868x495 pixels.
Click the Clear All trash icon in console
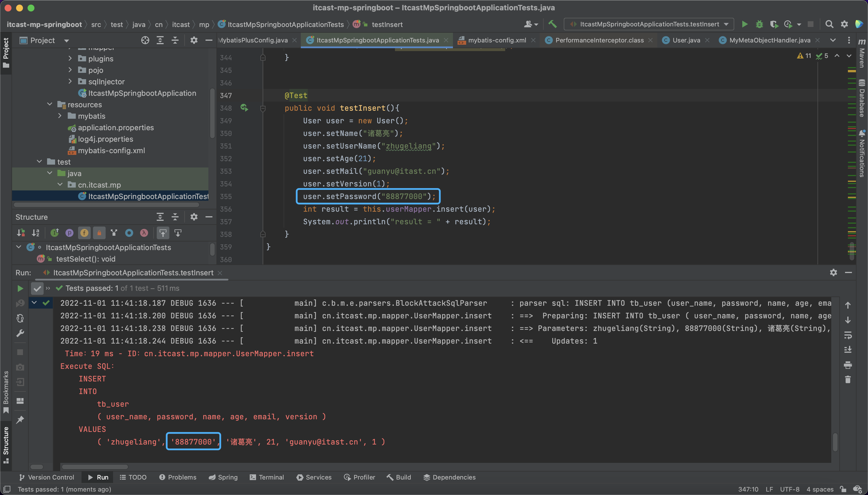pos(848,380)
